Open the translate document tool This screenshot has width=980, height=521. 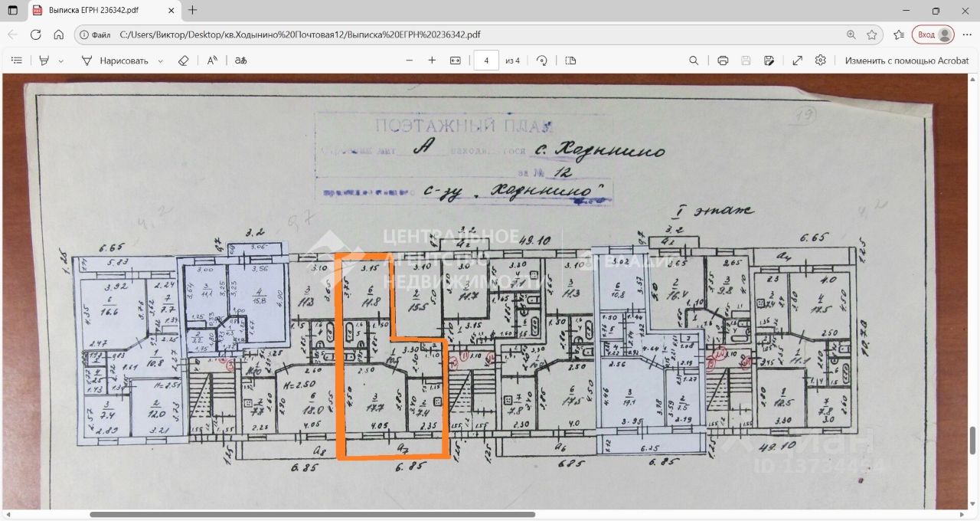coord(240,61)
